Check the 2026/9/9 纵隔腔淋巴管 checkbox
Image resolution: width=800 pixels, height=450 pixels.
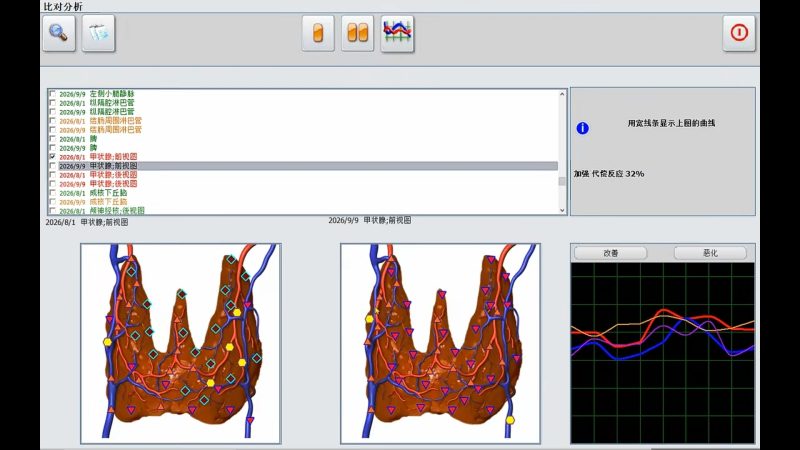pyautogui.click(x=53, y=112)
